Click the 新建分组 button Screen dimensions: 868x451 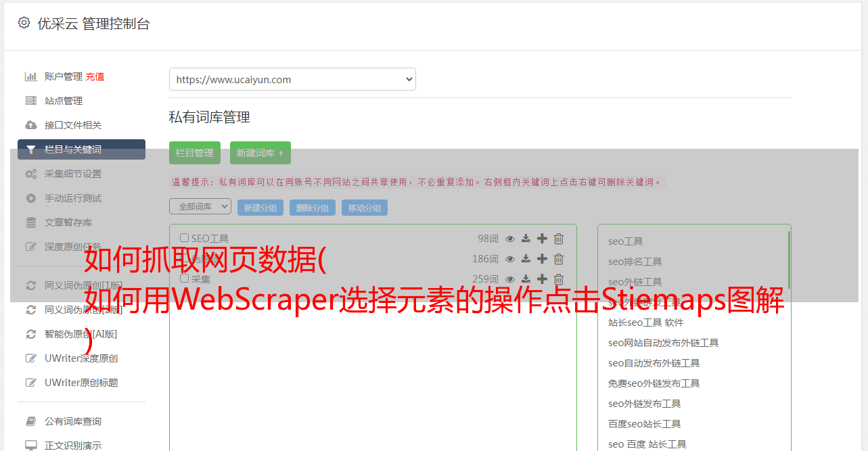(260, 208)
